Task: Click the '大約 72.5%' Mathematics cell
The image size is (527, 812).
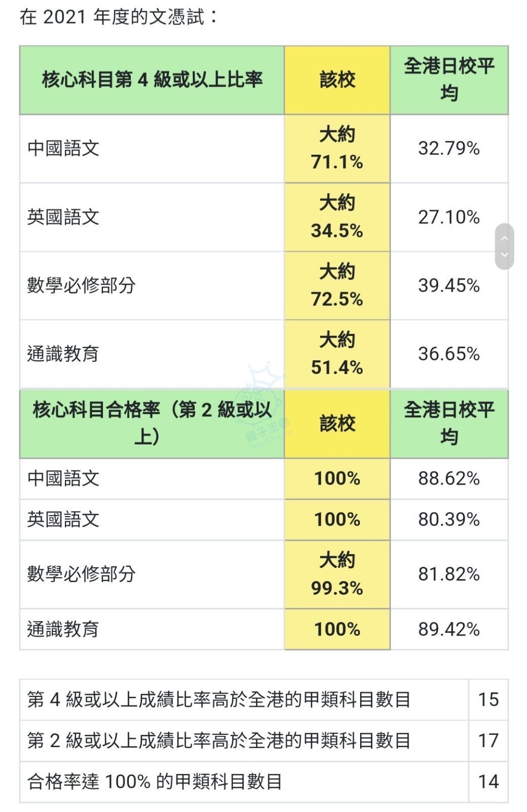Action: click(x=337, y=285)
